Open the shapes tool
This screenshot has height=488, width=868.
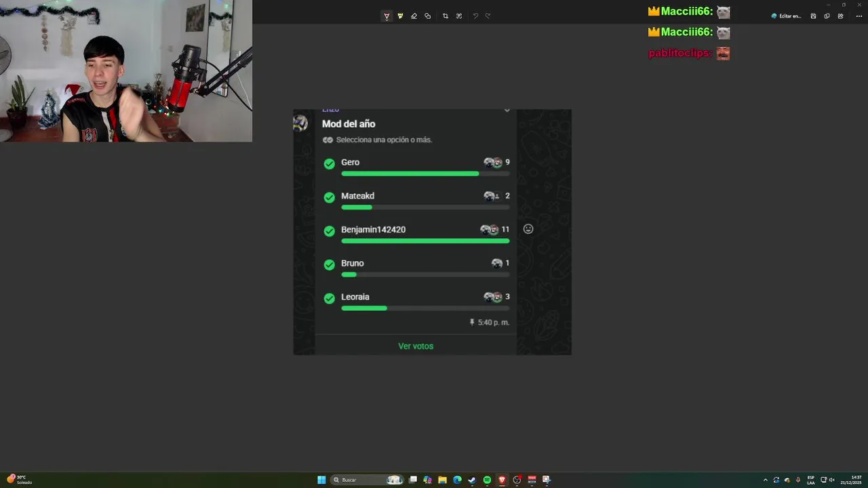427,16
